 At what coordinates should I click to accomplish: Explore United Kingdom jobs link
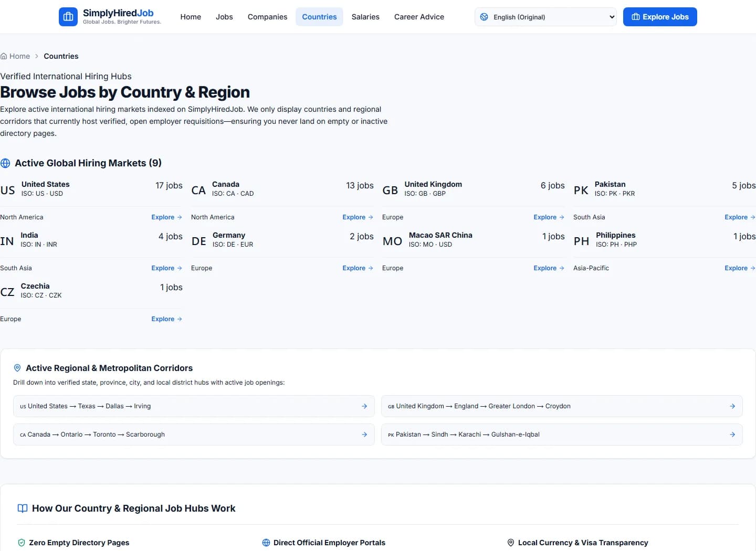(x=549, y=217)
